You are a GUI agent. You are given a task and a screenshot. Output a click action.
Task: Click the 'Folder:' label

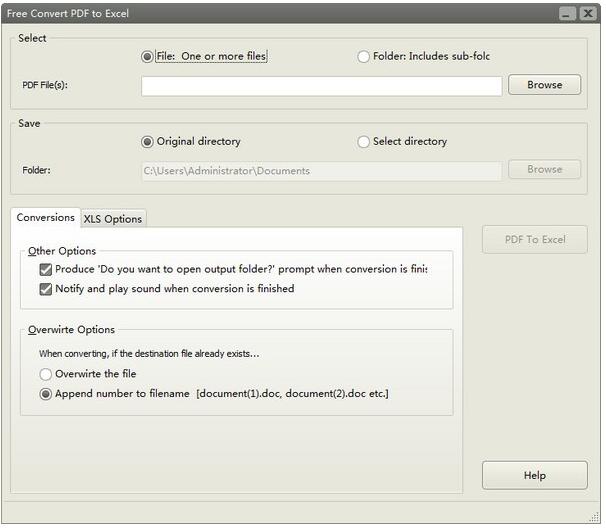click(36, 170)
